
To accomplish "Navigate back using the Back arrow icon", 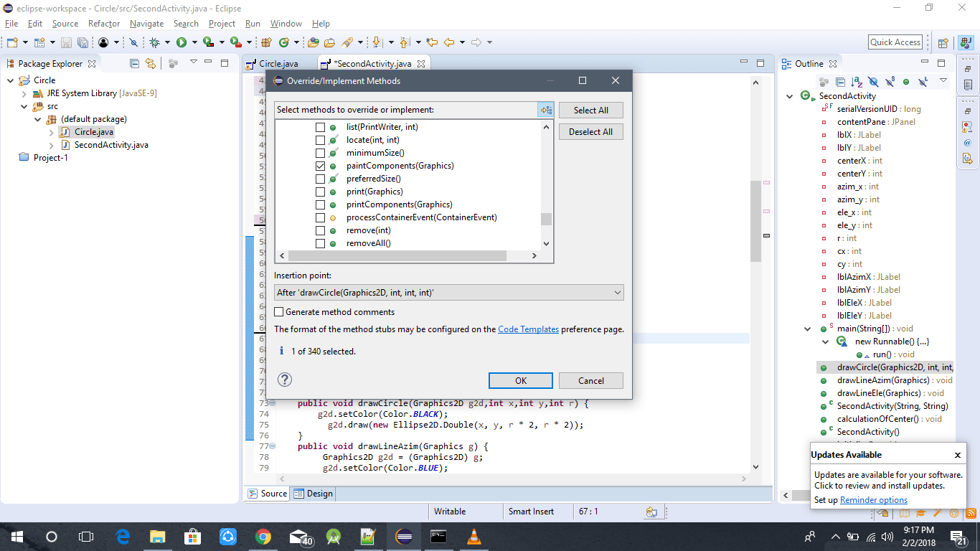I will tap(451, 42).
